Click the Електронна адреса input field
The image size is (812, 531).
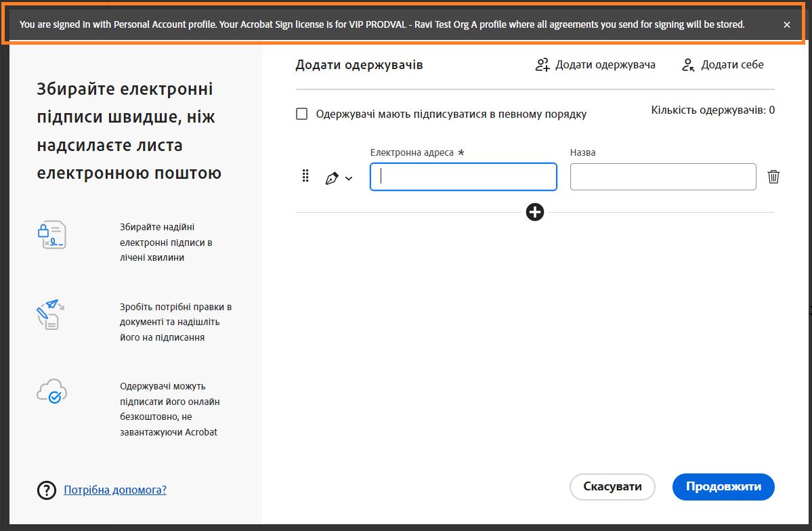click(463, 177)
